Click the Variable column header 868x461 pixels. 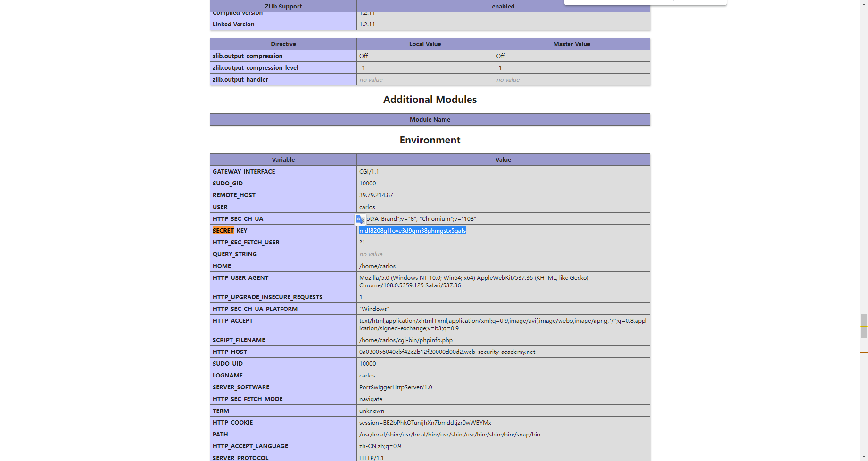pyautogui.click(x=283, y=160)
